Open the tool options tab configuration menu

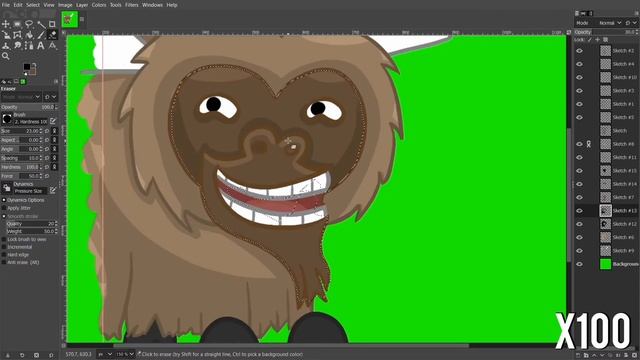click(x=56, y=82)
